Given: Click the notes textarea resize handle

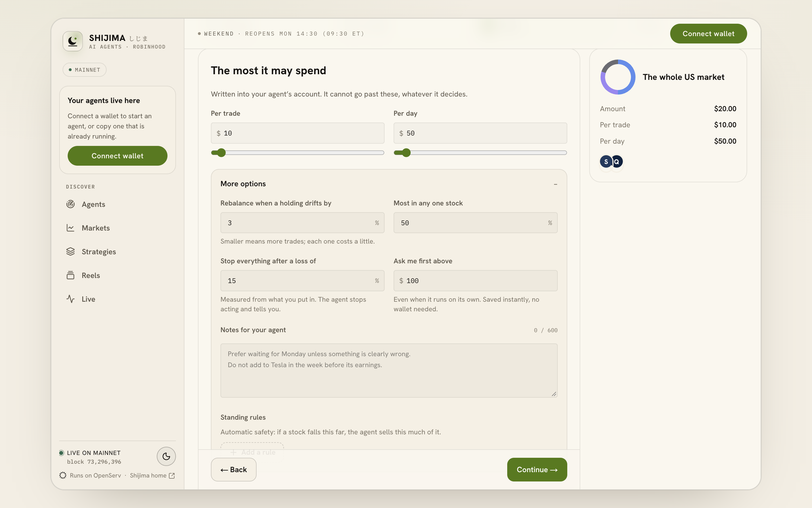Looking at the screenshot, I should pyautogui.click(x=554, y=394).
